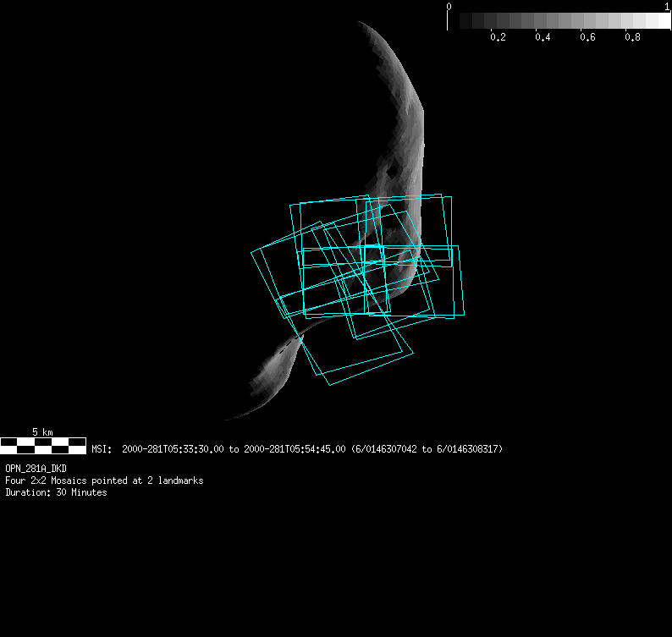Click the 'Duration: 30 Minutes' text
Screen dimensions: 672x637
[x=56, y=492]
